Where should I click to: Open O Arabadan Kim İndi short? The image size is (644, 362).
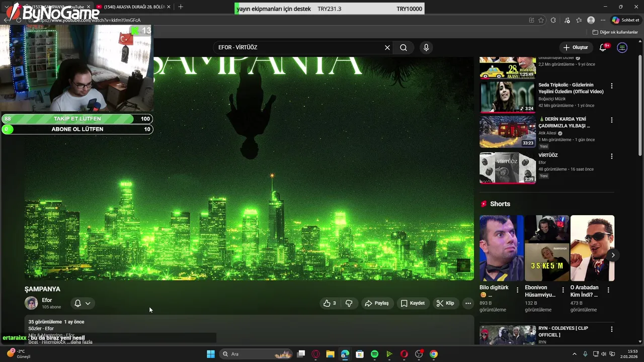(x=592, y=248)
